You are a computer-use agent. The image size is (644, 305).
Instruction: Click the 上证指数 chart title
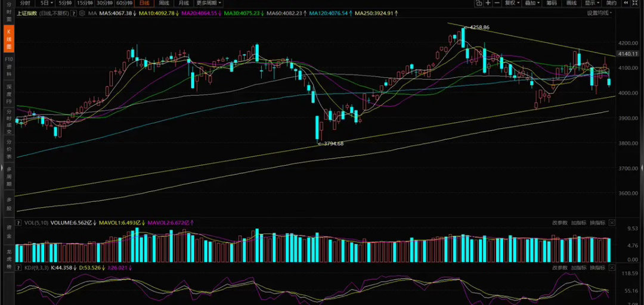pos(27,13)
